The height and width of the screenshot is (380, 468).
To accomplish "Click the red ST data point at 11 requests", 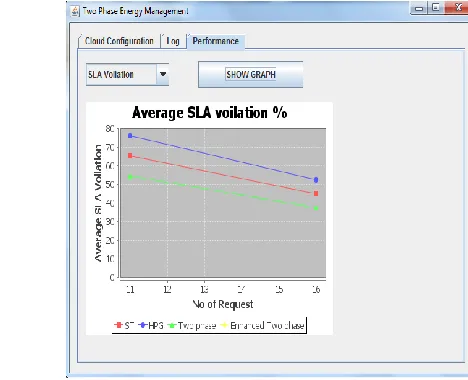I will (130, 156).
